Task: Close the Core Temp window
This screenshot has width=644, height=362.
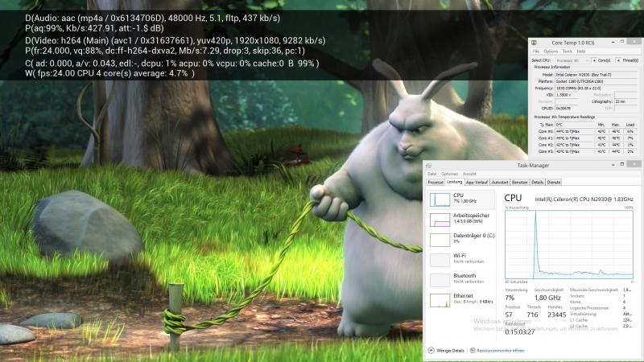Action: (x=634, y=42)
